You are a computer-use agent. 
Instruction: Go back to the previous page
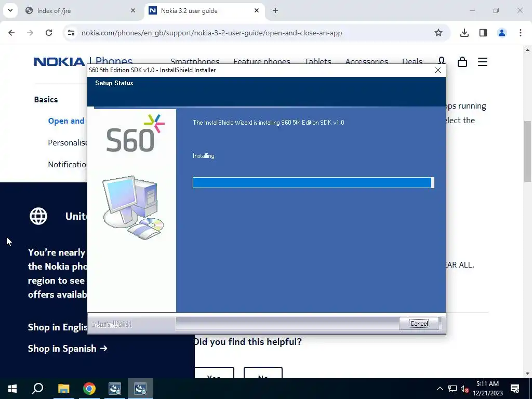[11, 33]
